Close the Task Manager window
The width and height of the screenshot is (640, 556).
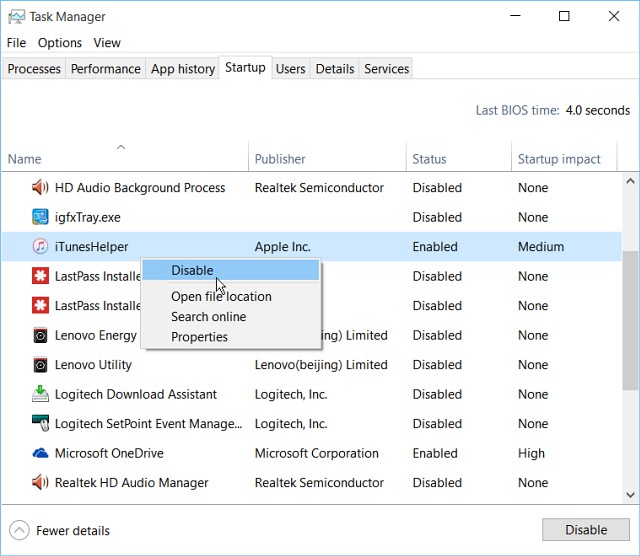[614, 16]
